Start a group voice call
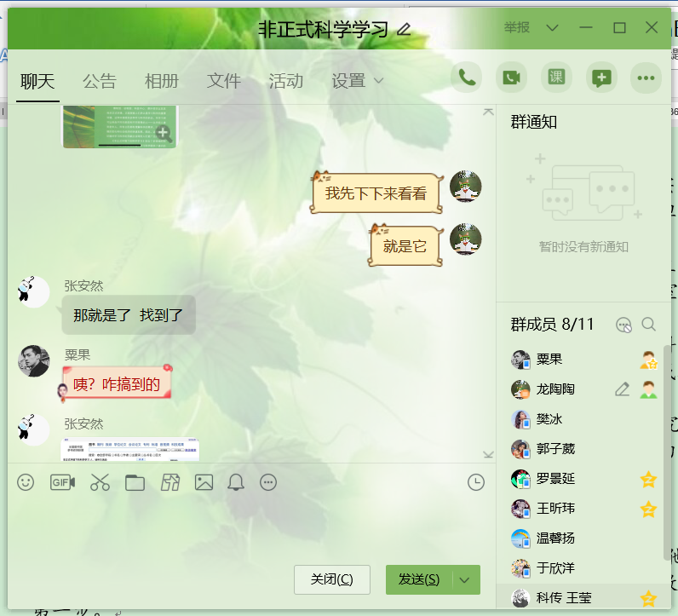678x616 pixels. [467, 78]
